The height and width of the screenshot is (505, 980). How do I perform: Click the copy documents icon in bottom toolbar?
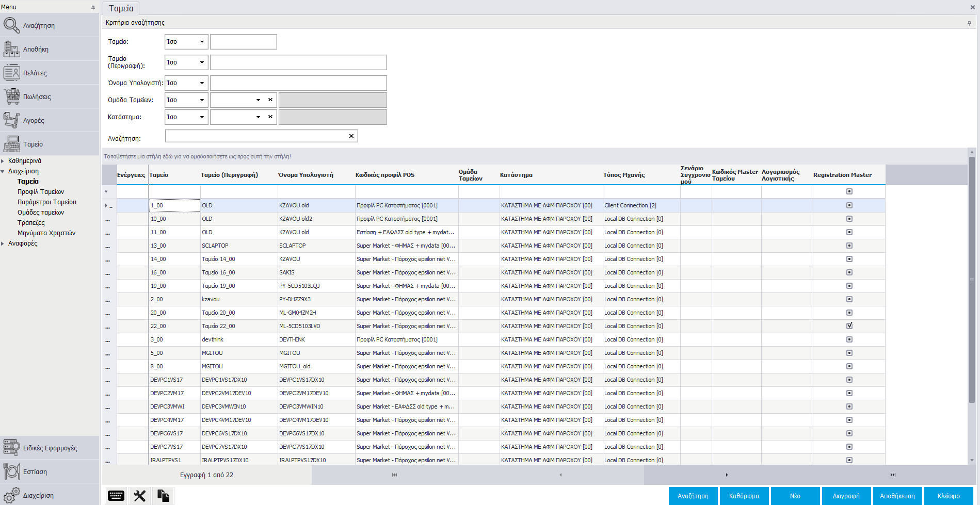click(x=163, y=496)
